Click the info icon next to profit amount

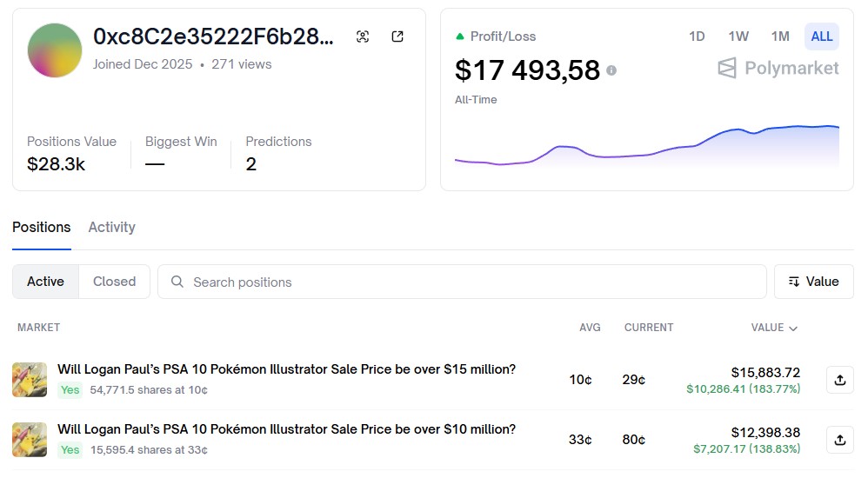pyautogui.click(x=611, y=70)
